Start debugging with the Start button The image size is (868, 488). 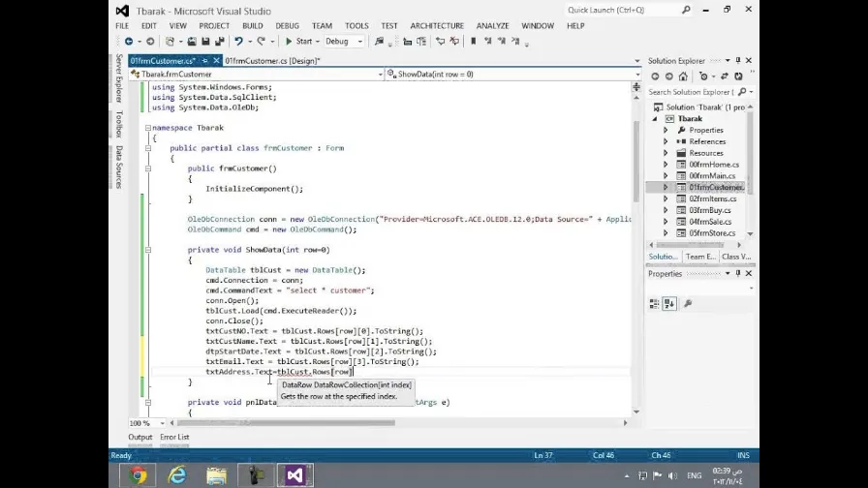click(299, 42)
